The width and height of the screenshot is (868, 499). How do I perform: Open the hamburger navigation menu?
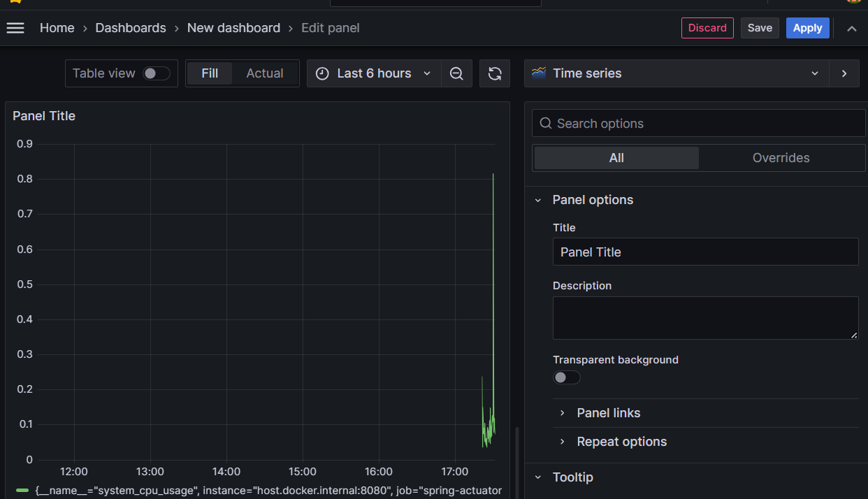pos(15,28)
